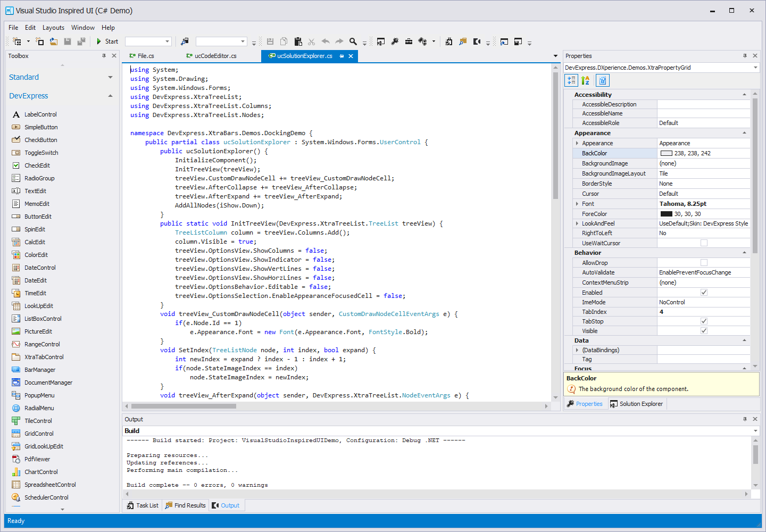Collapse the Appearance category in Properties

coord(745,132)
